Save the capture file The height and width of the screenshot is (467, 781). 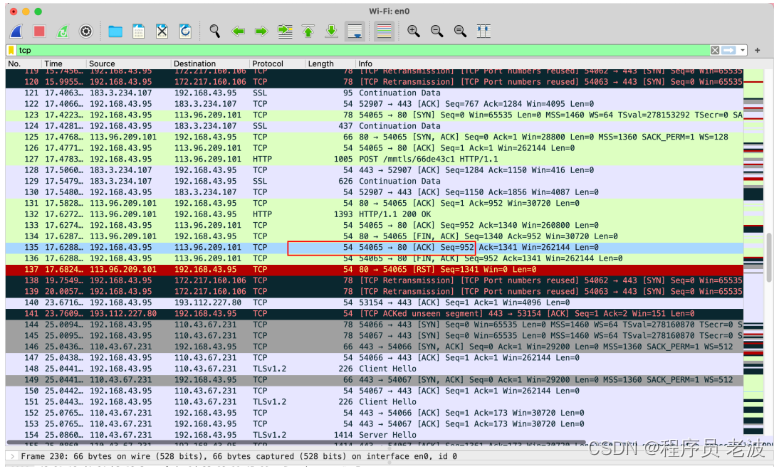pyautogui.click(x=138, y=31)
